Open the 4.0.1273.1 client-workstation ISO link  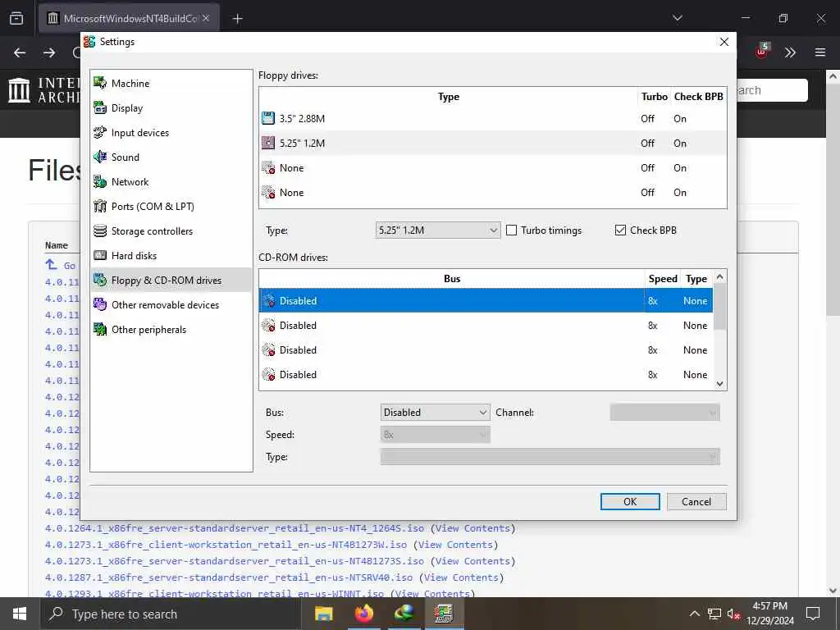[x=226, y=545]
